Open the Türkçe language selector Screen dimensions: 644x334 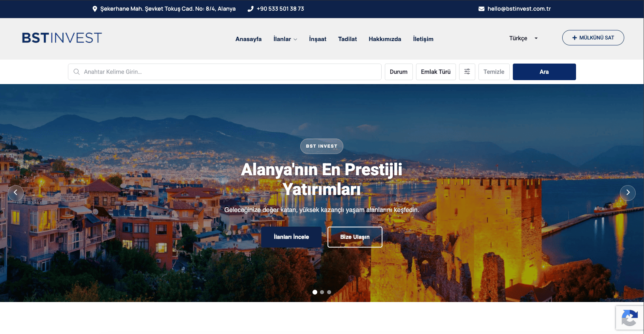(x=523, y=38)
